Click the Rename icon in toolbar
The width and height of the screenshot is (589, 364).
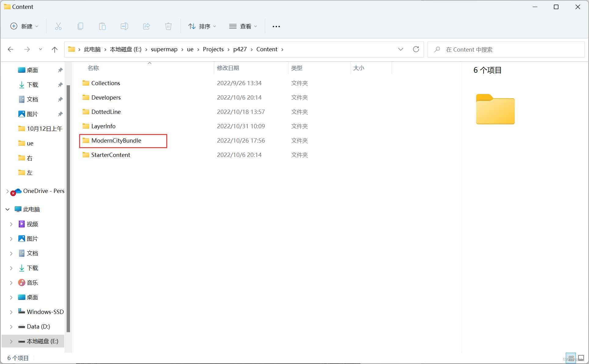(124, 26)
